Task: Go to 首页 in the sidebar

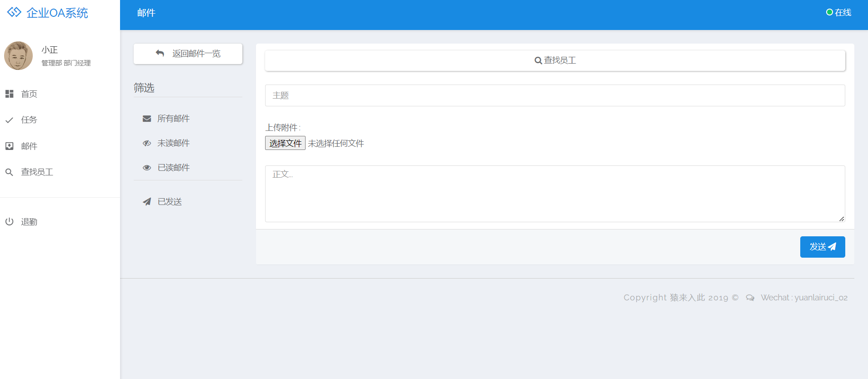Action: [29, 94]
